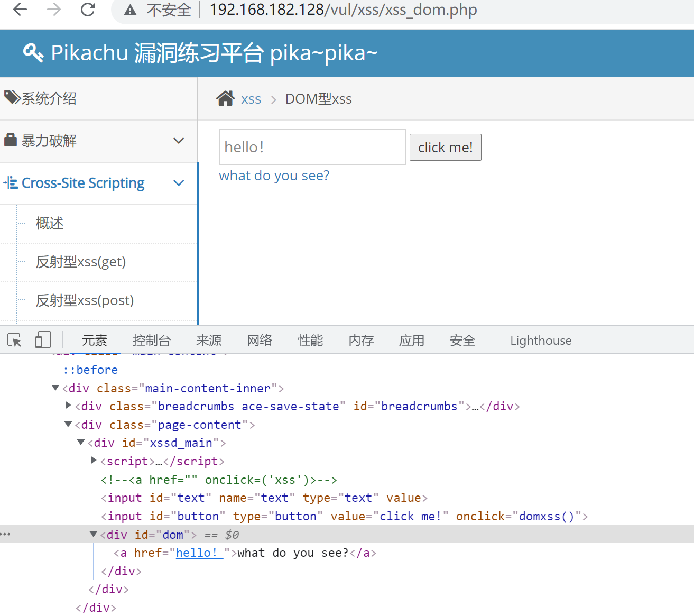
Task: Click the key logo icon in the header
Action: tap(33, 52)
